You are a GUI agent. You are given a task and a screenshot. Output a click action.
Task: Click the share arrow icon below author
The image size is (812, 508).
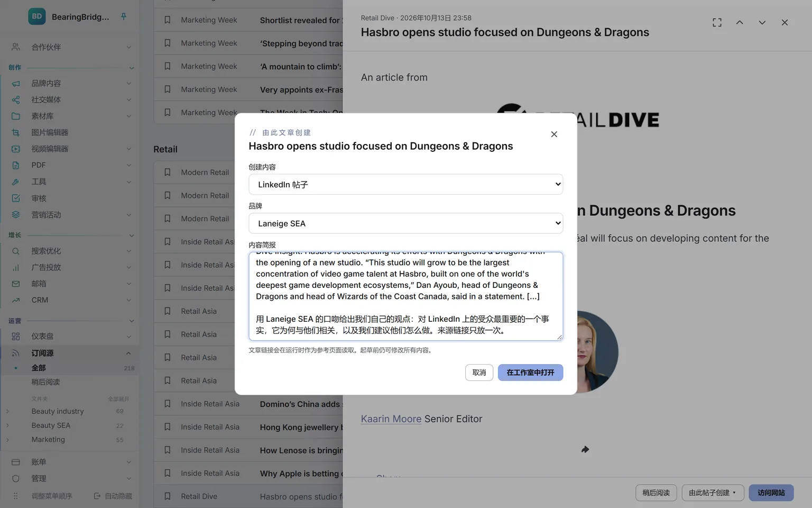pyautogui.click(x=585, y=450)
